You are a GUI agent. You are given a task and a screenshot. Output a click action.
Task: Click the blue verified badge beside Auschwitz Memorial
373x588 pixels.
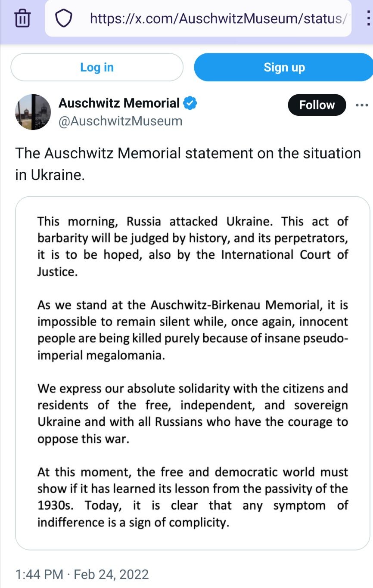coord(190,103)
